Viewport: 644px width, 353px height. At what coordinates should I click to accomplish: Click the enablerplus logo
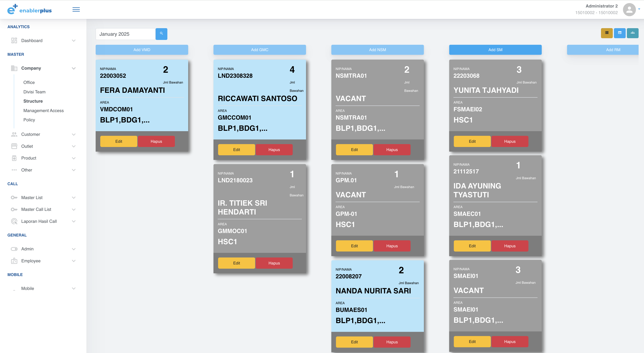tap(30, 9)
